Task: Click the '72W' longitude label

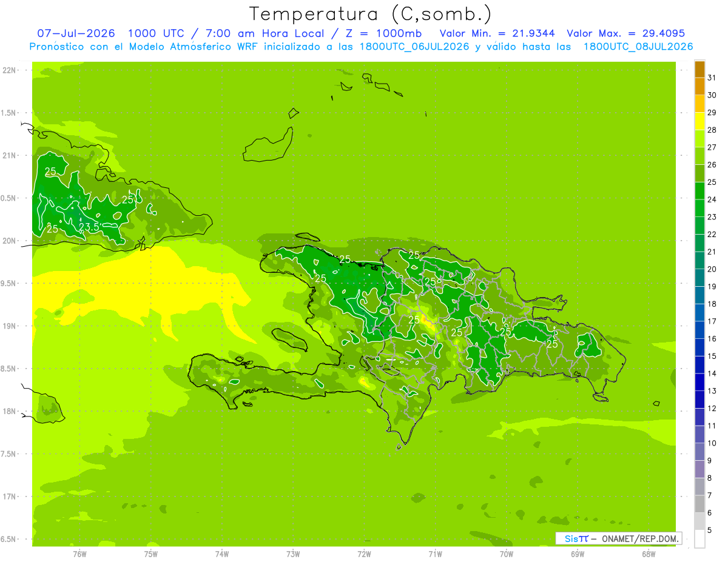Action: point(364,554)
